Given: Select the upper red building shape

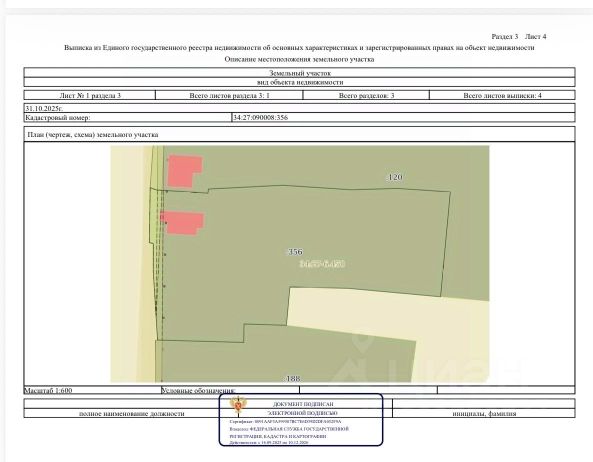Looking at the screenshot, I should (x=184, y=171).
